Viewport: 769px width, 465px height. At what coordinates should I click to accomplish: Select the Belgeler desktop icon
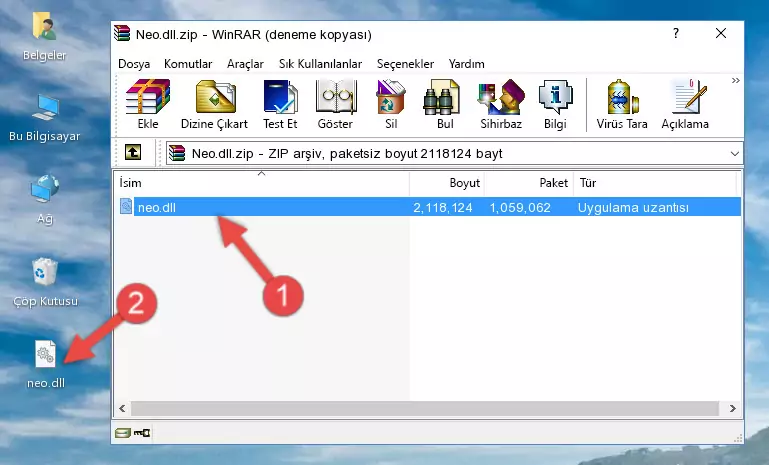45,37
